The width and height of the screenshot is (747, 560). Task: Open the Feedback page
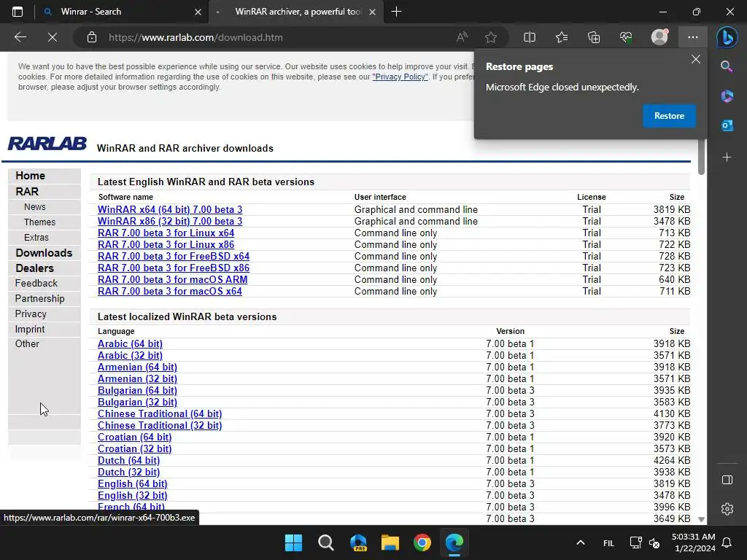pos(36,284)
